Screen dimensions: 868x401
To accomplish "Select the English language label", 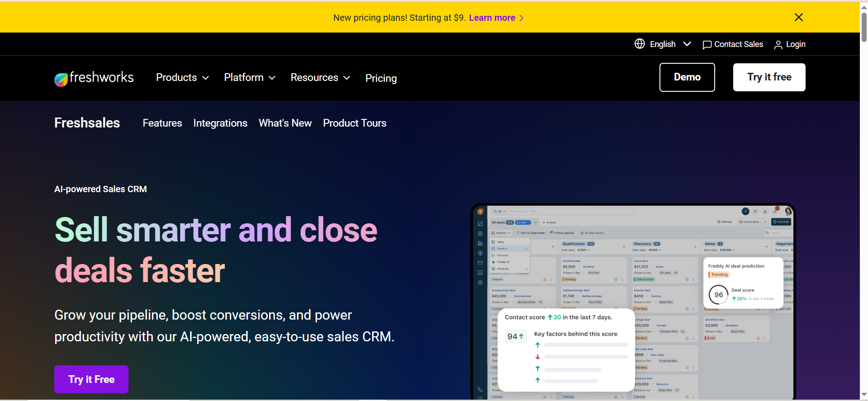I will (x=663, y=44).
